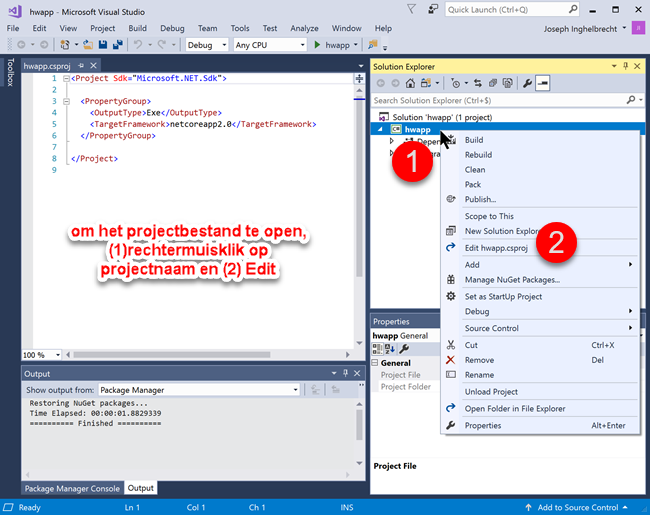
Task: Click Solution Explorer Home icon
Action: (410, 83)
